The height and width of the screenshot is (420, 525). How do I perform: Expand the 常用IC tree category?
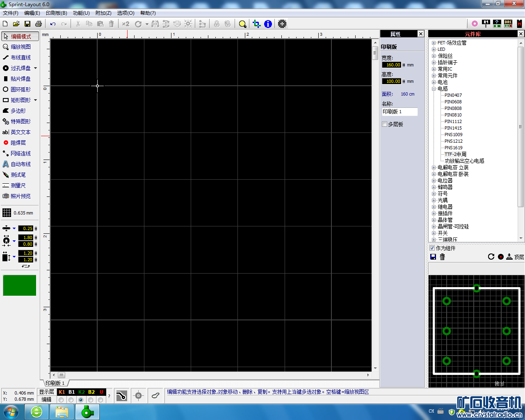click(x=434, y=69)
